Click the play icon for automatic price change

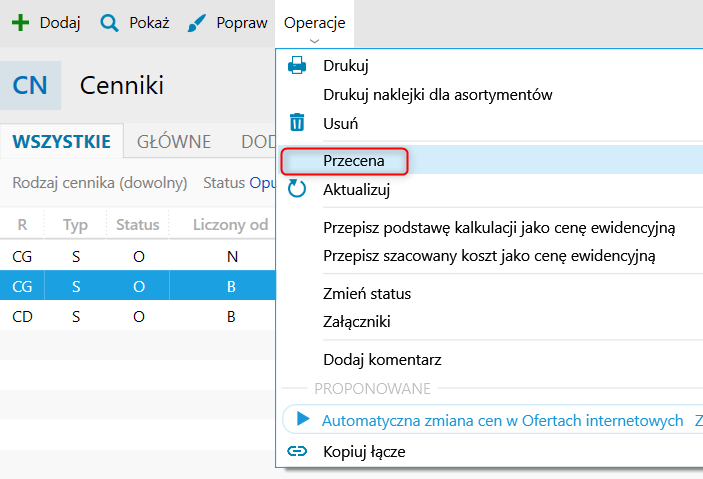[301, 420]
